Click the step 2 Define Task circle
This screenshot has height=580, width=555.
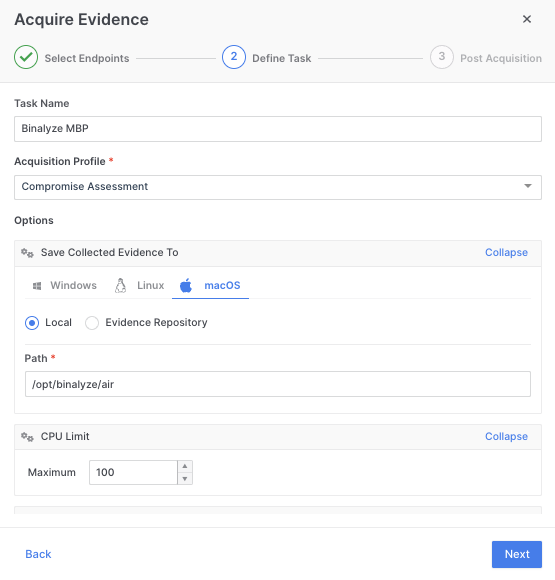point(234,57)
